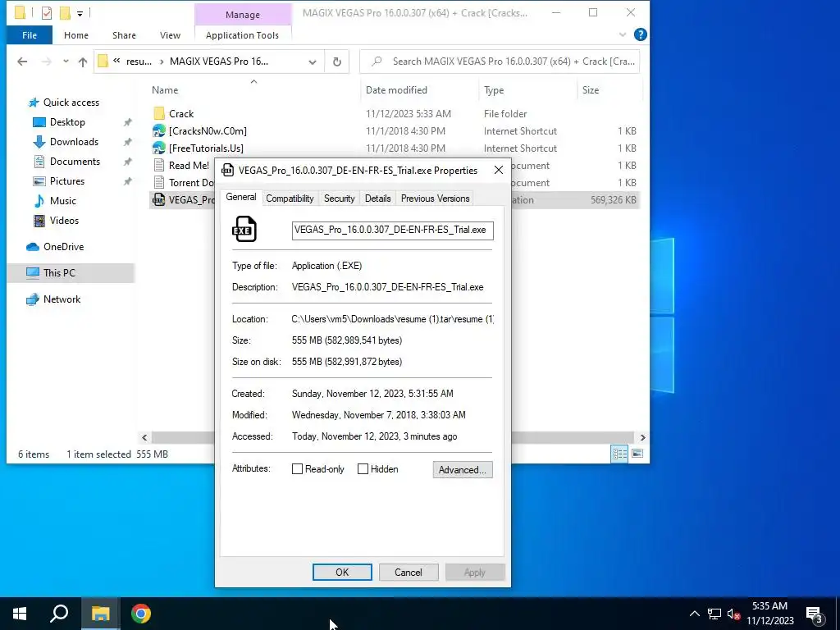Sort by Date modified column
The height and width of the screenshot is (630, 840).
pyautogui.click(x=396, y=90)
